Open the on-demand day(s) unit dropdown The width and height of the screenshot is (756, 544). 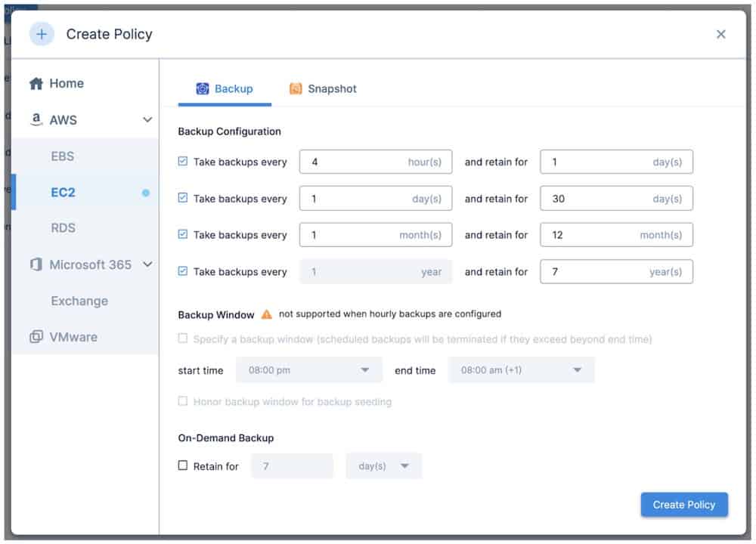383,466
